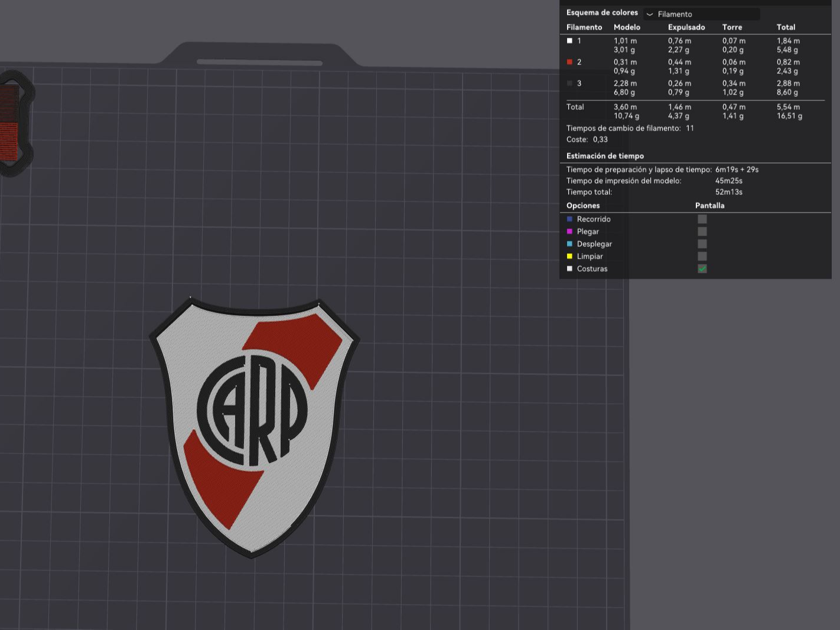The width and height of the screenshot is (840, 630).
Task: Click the 'Estimación de tiempo' heading
Action: click(x=605, y=156)
